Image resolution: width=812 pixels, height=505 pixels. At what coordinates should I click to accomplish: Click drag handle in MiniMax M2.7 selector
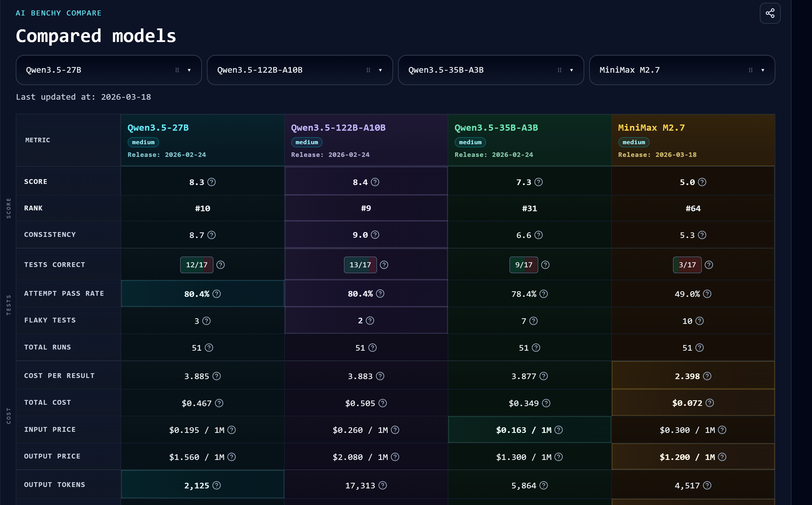coord(751,70)
